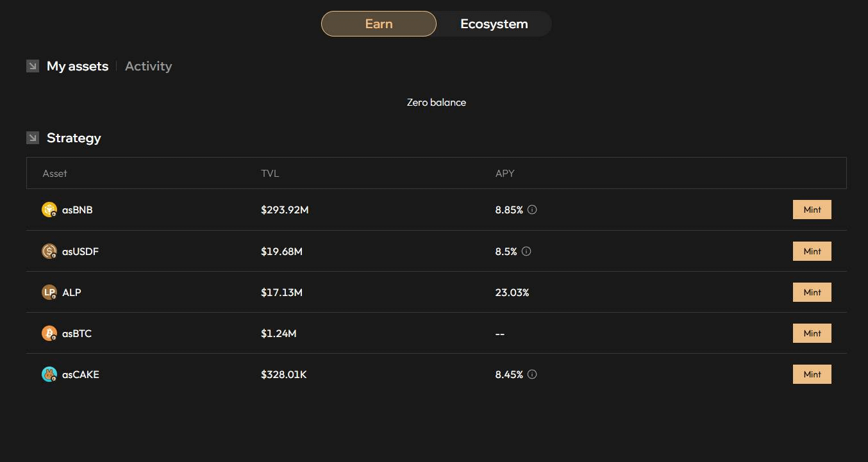Mint asBTC with its Mint button

click(x=812, y=333)
